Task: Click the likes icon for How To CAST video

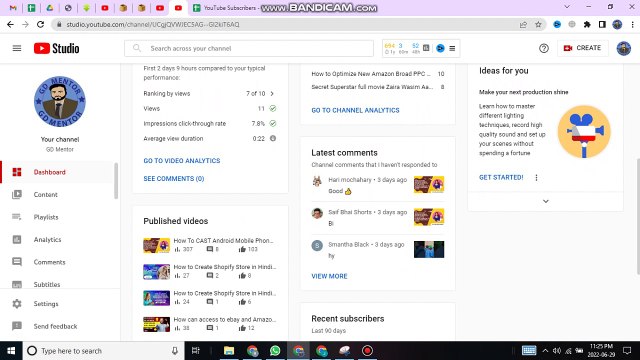Action: coord(242,249)
